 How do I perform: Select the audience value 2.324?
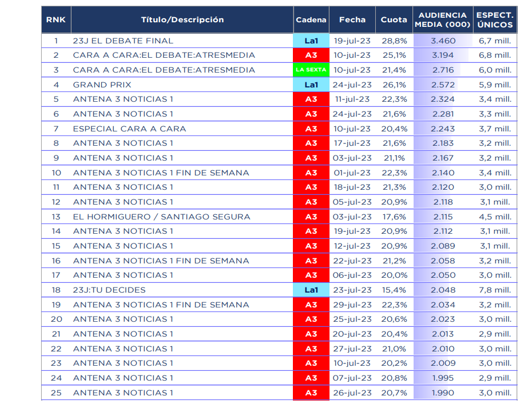click(443, 99)
